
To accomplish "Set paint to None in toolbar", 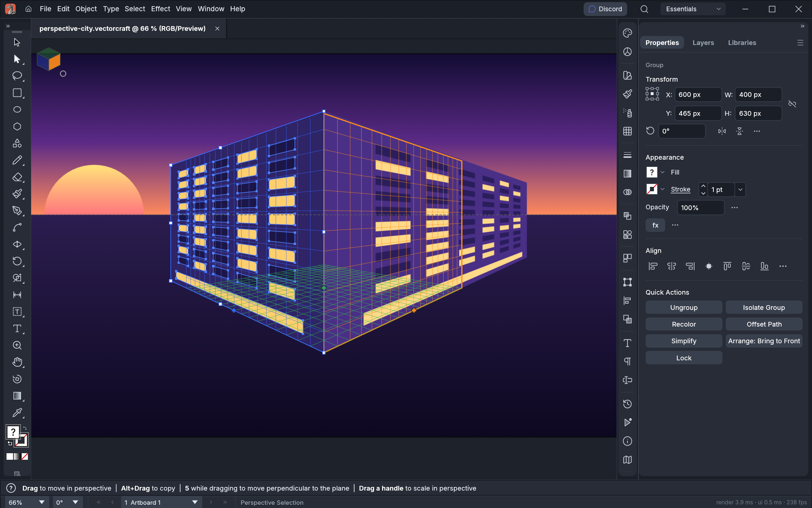I will point(25,457).
